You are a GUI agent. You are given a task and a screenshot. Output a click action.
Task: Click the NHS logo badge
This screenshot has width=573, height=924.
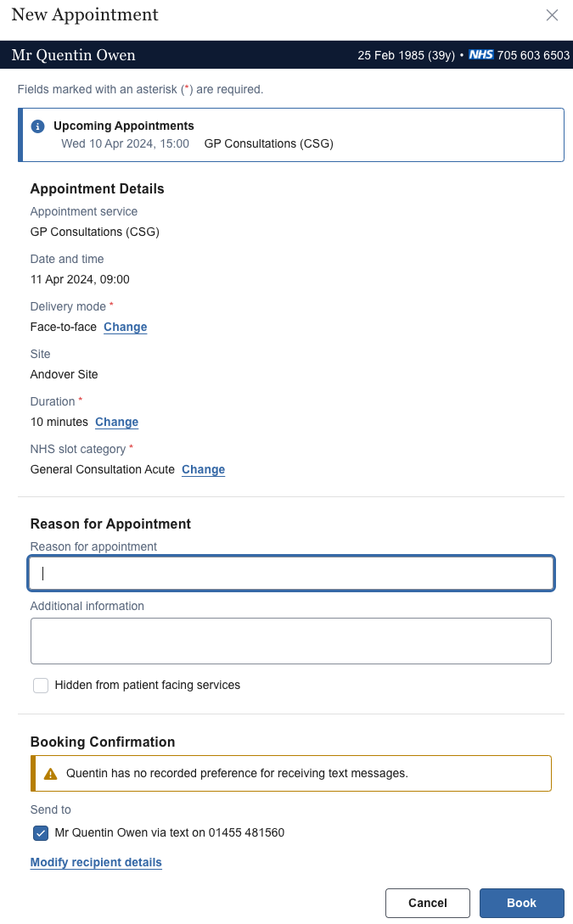click(x=481, y=55)
